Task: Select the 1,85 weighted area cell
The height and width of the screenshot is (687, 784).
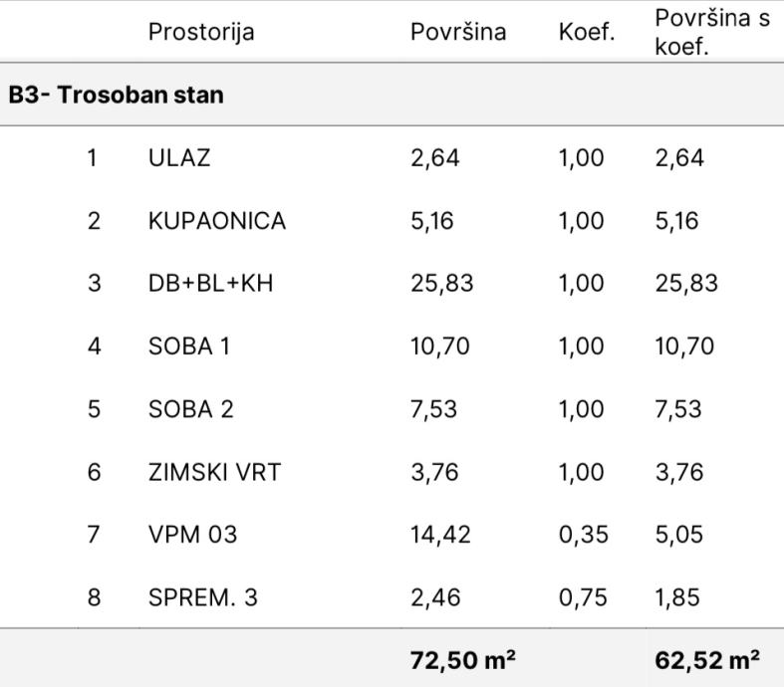Action: tap(677, 597)
